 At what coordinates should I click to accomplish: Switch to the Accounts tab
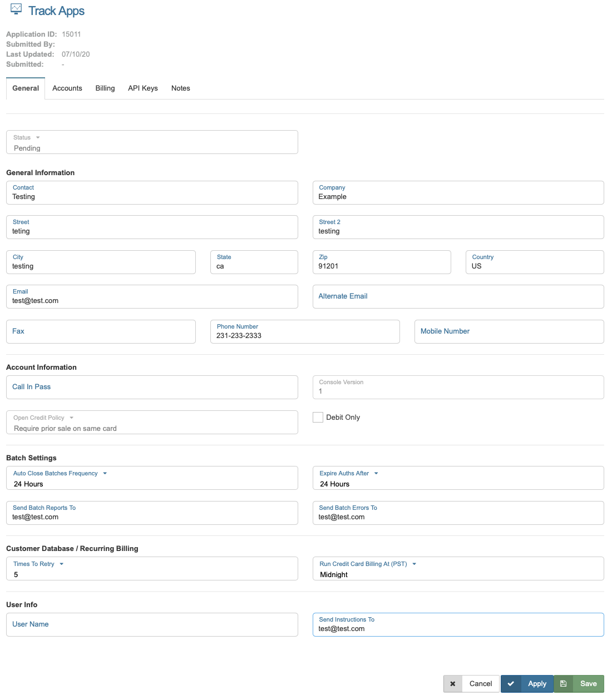click(67, 88)
